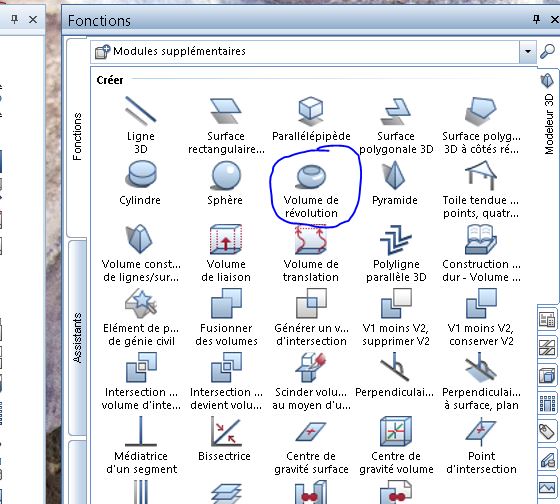Select the Ligne 3D tool
Viewport: 560px width, 504px height.
pos(141,125)
